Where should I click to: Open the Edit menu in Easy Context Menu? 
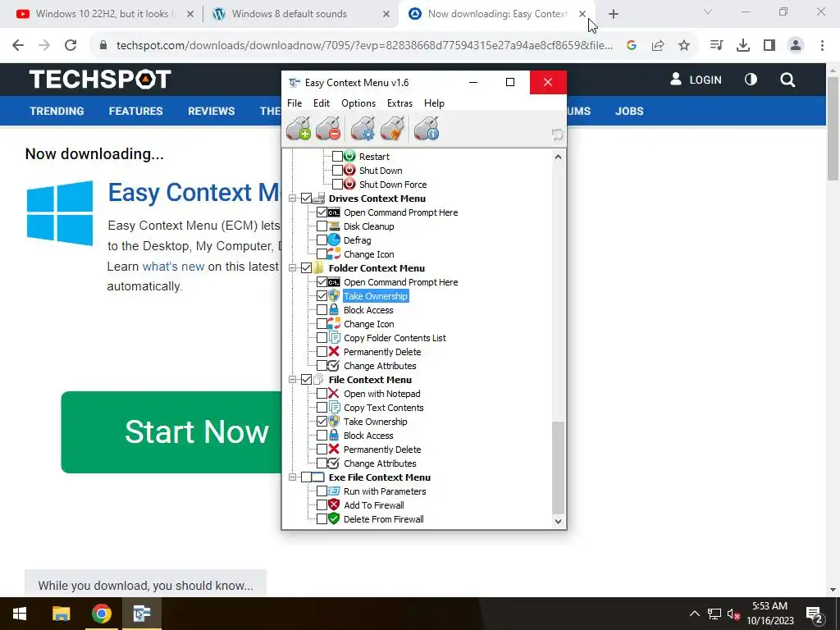(x=322, y=103)
